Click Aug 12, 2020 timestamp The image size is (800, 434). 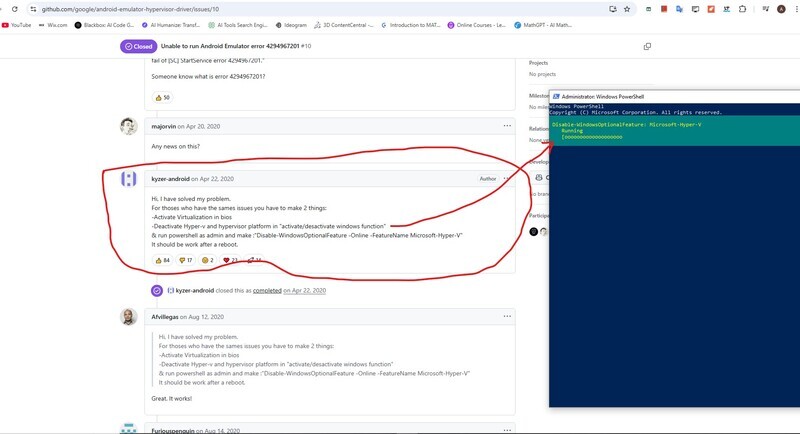[206, 317]
